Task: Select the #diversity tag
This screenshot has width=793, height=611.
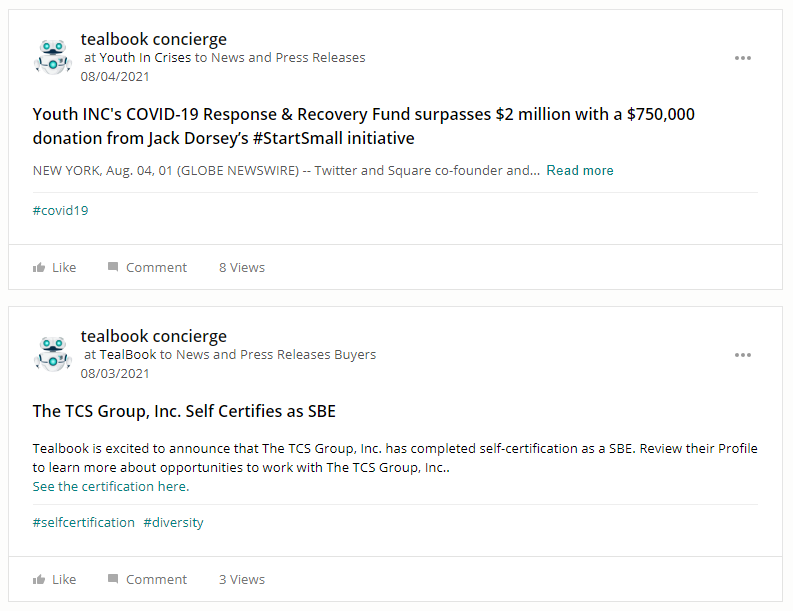Action: tap(173, 522)
